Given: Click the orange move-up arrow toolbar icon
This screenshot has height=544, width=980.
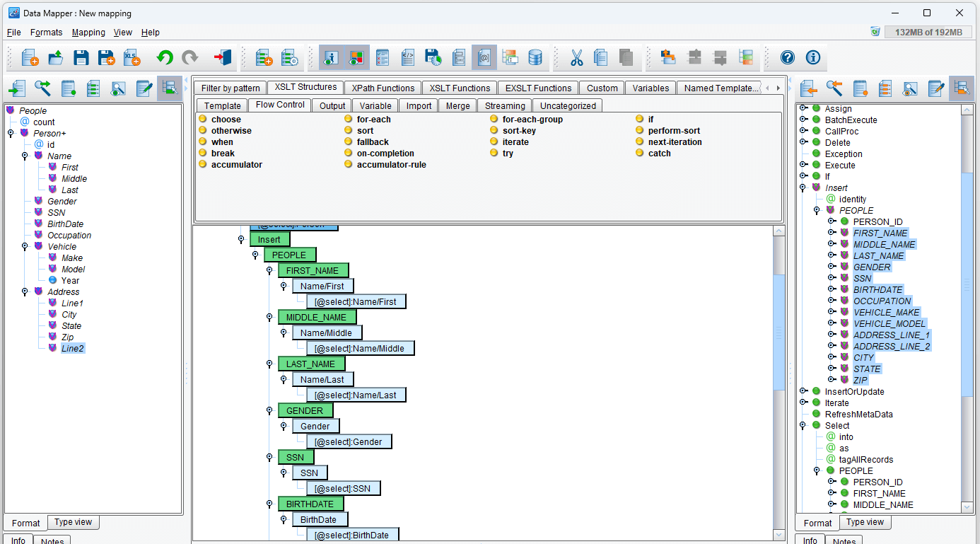Looking at the screenshot, I should (668, 57).
